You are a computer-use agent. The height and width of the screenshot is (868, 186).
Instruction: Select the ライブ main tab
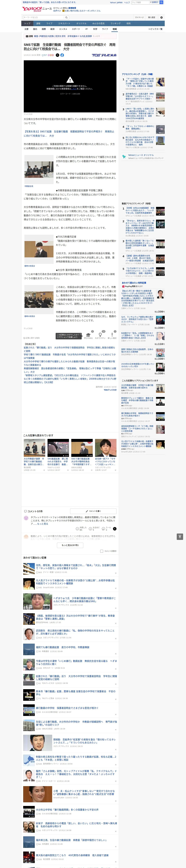click(x=49, y=24)
